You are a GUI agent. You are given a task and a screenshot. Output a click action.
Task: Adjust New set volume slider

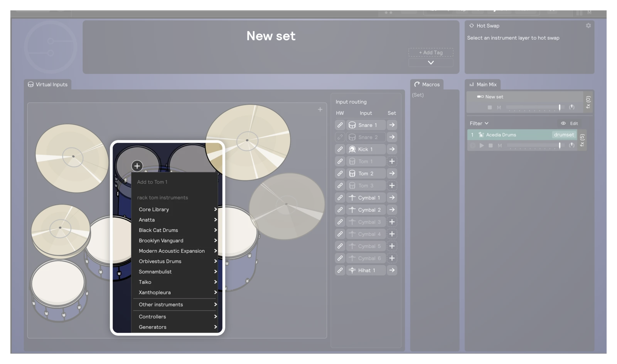(535, 107)
